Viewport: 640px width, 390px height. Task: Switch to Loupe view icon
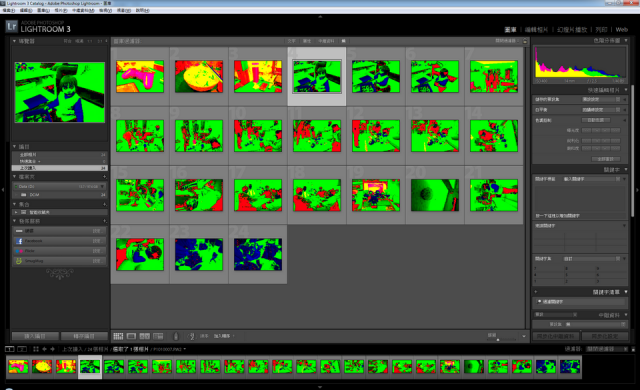[x=131, y=336]
